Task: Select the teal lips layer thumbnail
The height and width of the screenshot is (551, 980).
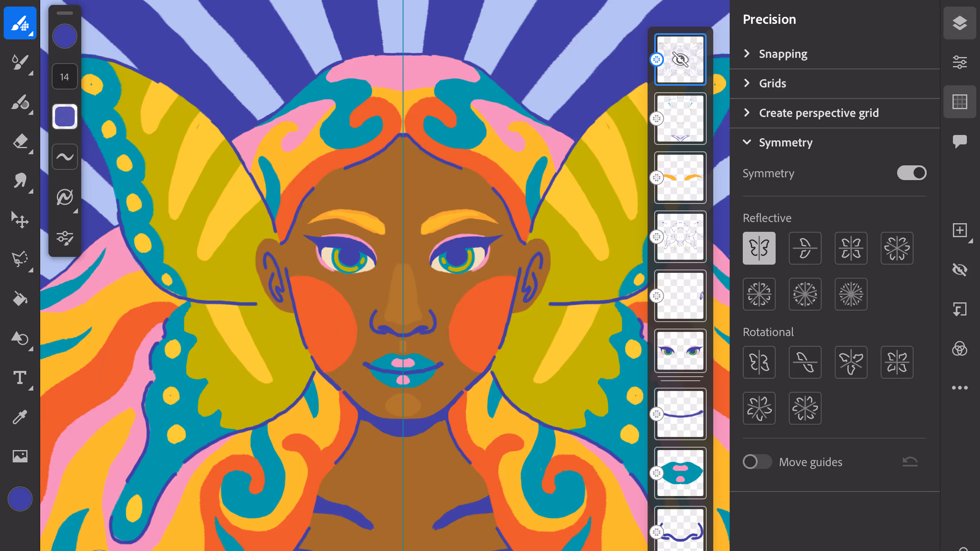Action: (x=680, y=473)
